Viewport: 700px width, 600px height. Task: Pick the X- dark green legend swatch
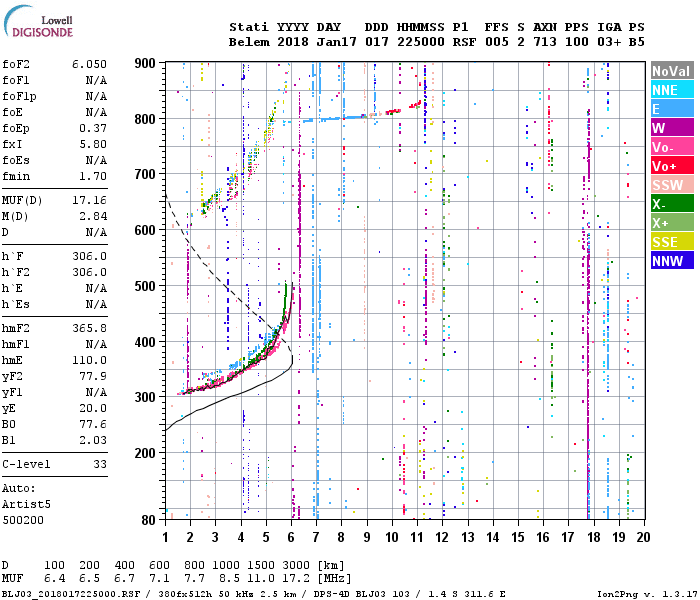tap(672, 204)
